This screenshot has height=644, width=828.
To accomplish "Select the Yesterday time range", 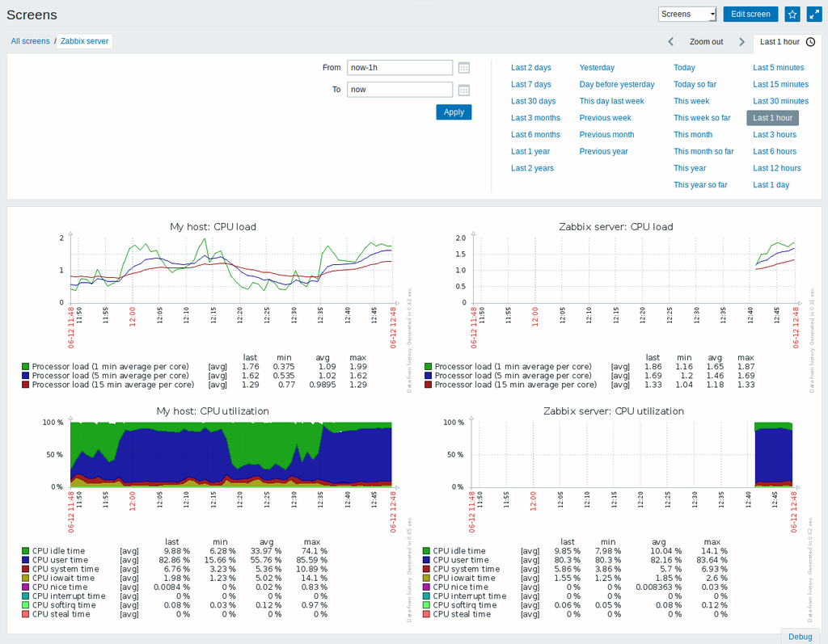I will [597, 68].
